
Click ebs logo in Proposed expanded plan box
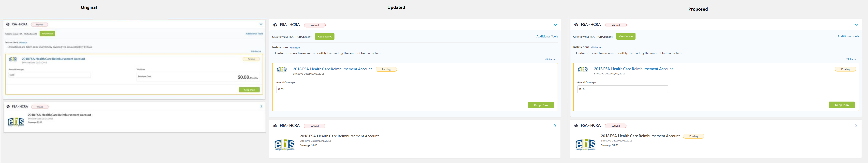pyautogui.click(x=583, y=70)
